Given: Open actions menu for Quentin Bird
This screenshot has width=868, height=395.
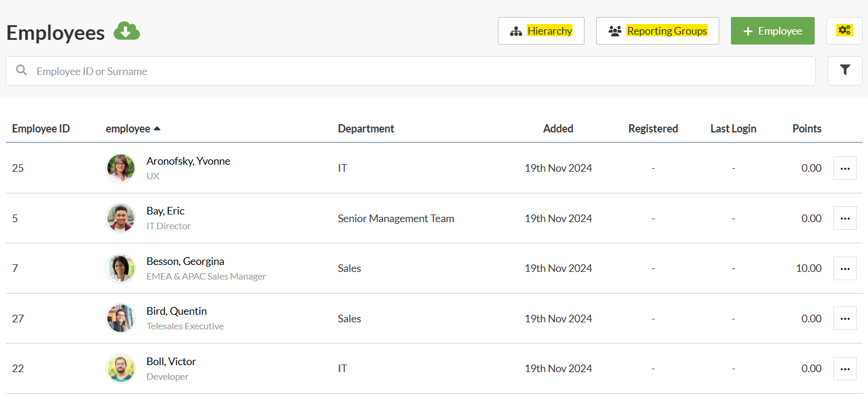Looking at the screenshot, I should tap(845, 318).
